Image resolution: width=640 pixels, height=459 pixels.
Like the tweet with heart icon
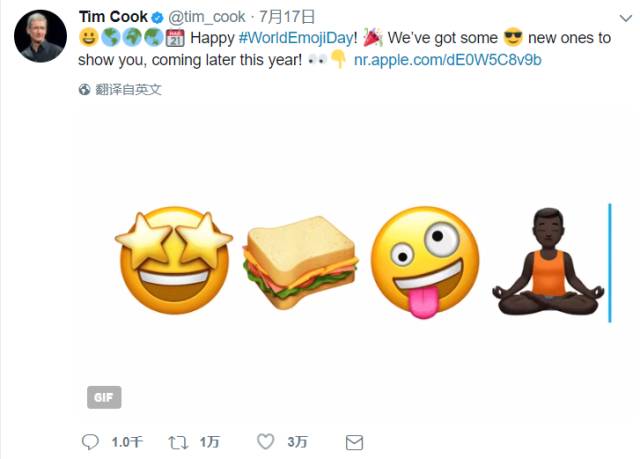[265, 441]
